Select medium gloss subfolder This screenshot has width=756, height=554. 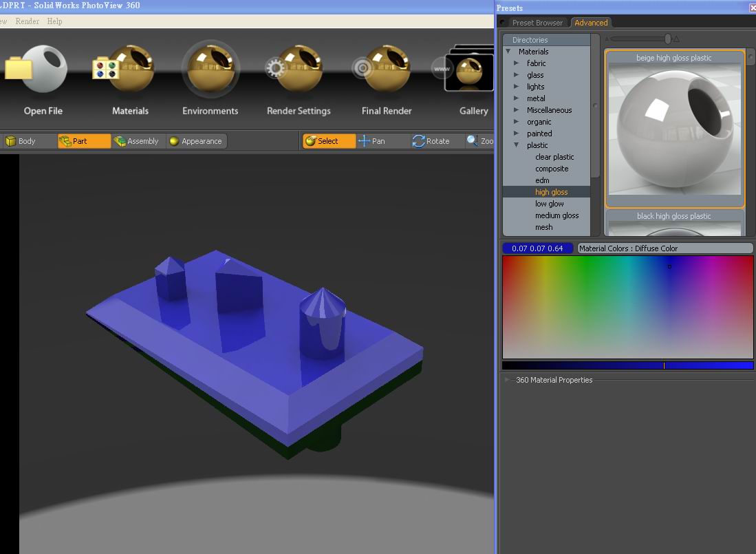tap(557, 215)
